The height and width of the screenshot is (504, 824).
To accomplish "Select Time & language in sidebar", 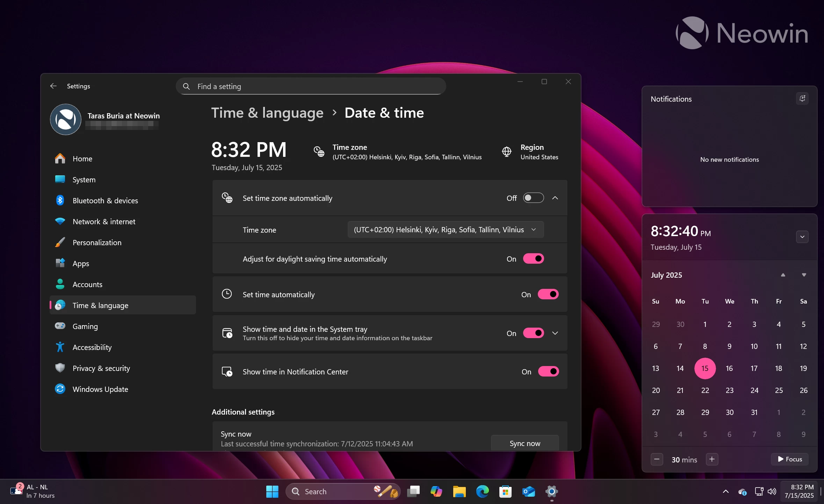I will (123, 305).
